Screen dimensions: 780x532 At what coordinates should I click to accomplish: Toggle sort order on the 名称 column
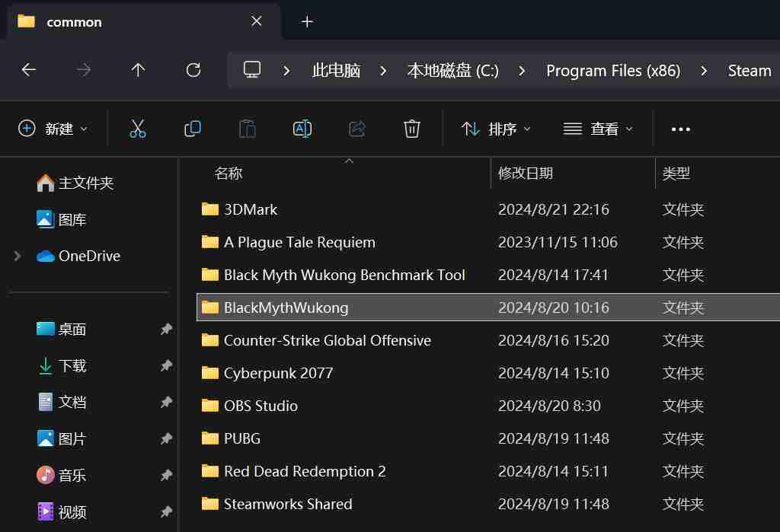pos(229,173)
